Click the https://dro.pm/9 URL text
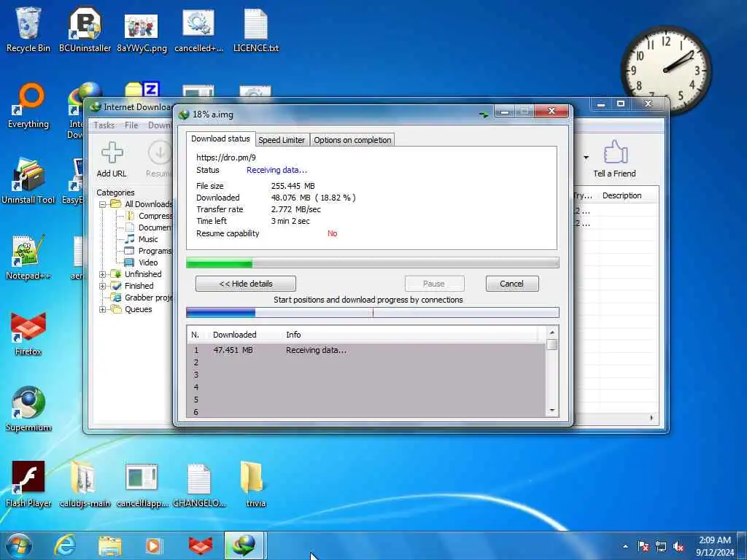747x560 pixels. (226, 157)
